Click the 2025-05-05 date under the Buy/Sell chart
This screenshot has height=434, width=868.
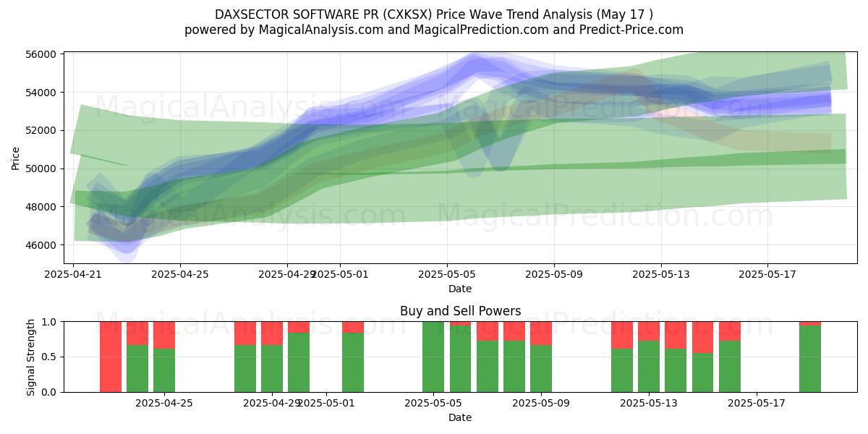(x=433, y=404)
